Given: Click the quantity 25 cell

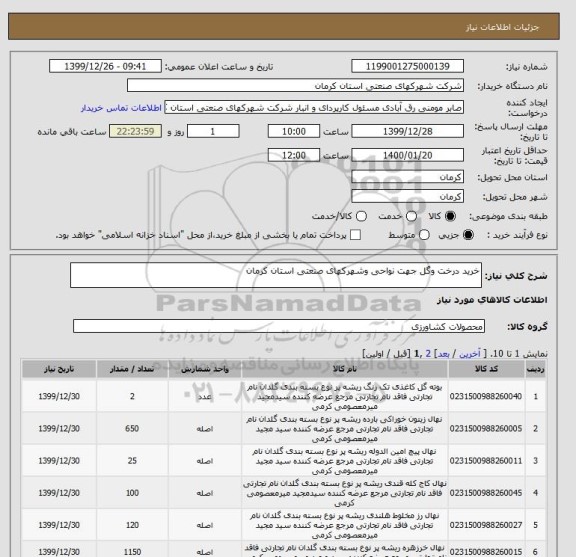Looking at the screenshot, I should [132, 461].
